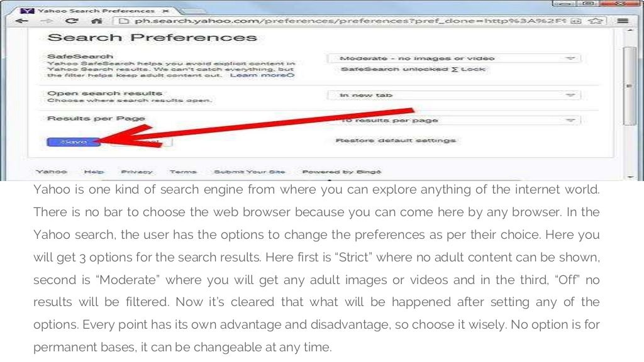
Task: Click Restore default settings link
Action: pyautogui.click(x=396, y=140)
